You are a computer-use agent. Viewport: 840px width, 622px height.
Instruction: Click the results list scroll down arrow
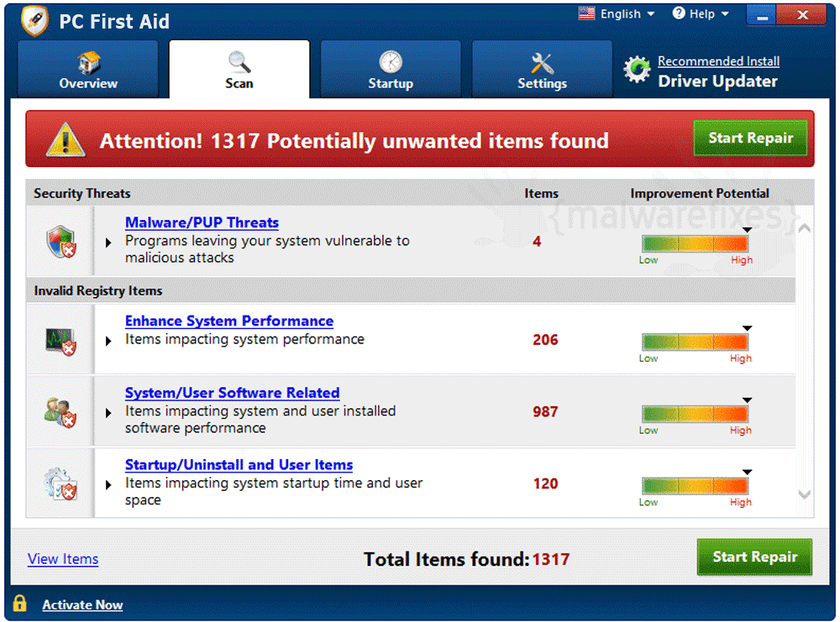click(x=804, y=494)
